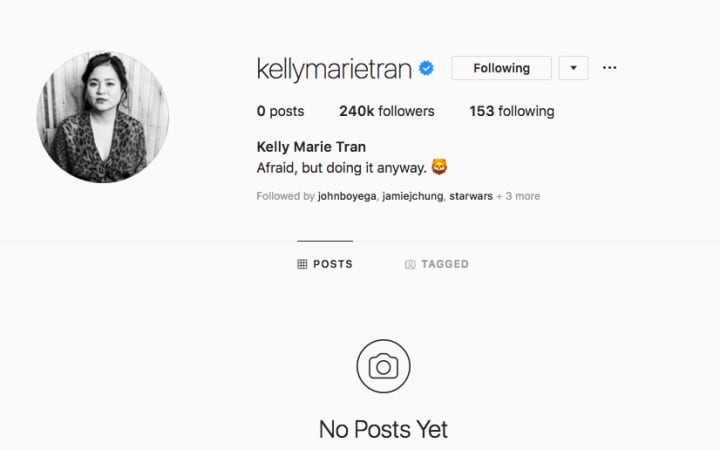720x450 pixels.
Task: Click the kellymarietran username heading
Action: point(334,69)
